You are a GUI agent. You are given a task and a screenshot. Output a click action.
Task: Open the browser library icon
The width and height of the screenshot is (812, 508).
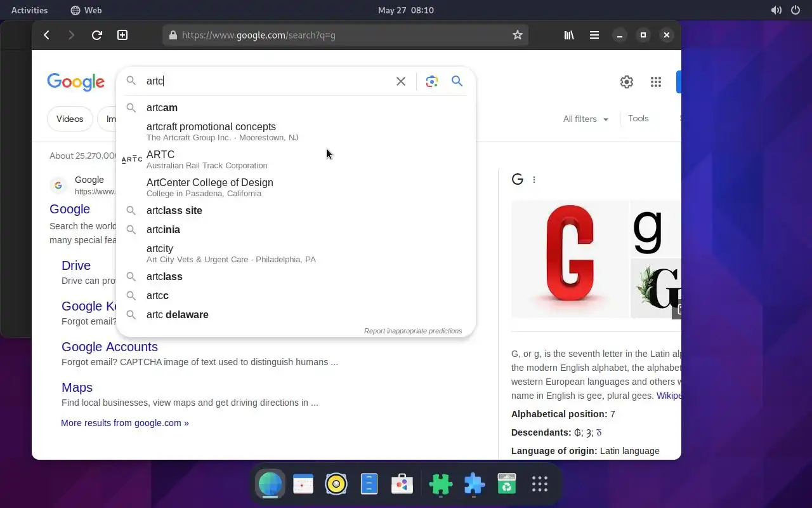569,35
